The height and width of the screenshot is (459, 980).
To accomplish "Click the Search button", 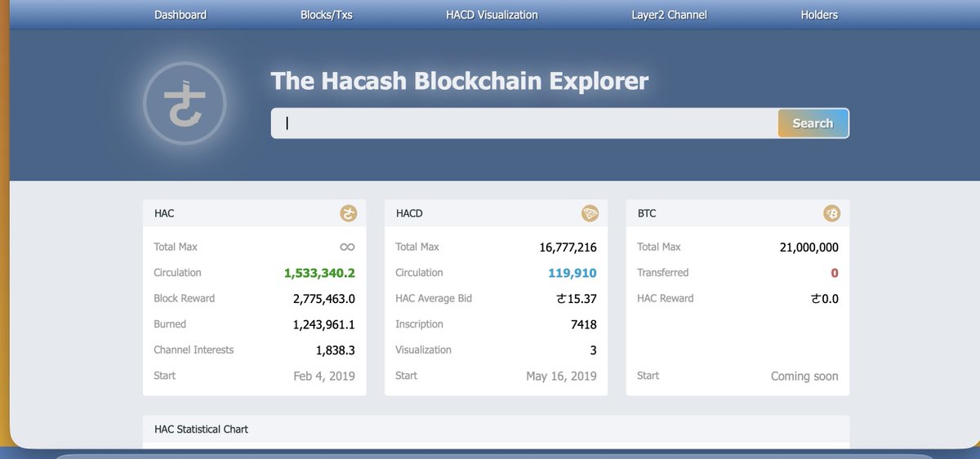I will click(813, 123).
